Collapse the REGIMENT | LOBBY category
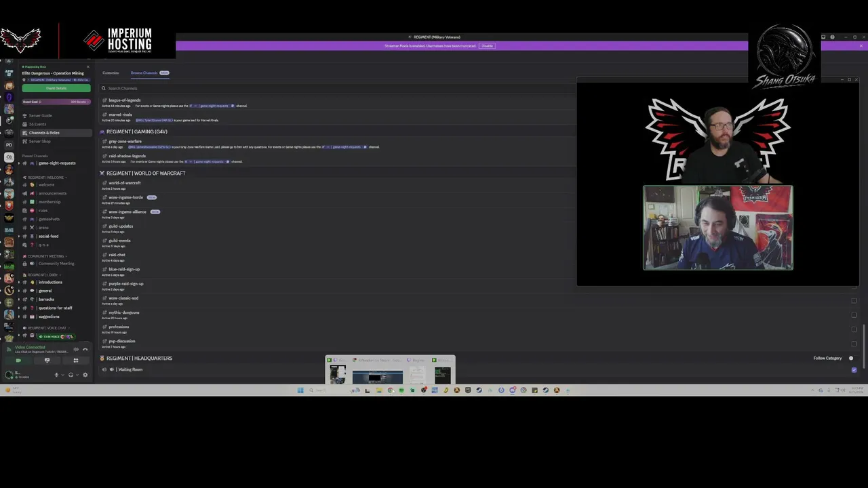Image resolution: width=868 pixels, height=488 pixels. pos(43,275)
